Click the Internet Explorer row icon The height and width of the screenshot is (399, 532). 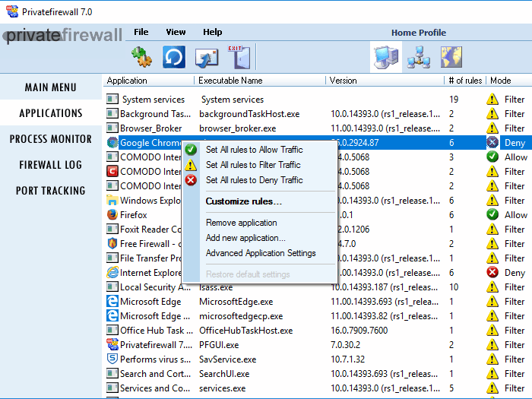click(112, 272)
